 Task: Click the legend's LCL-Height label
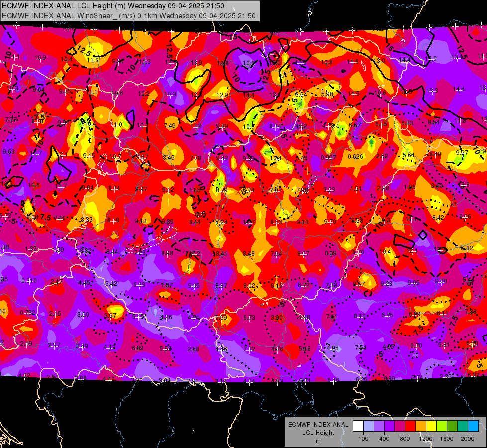click(x=318, y=433)
